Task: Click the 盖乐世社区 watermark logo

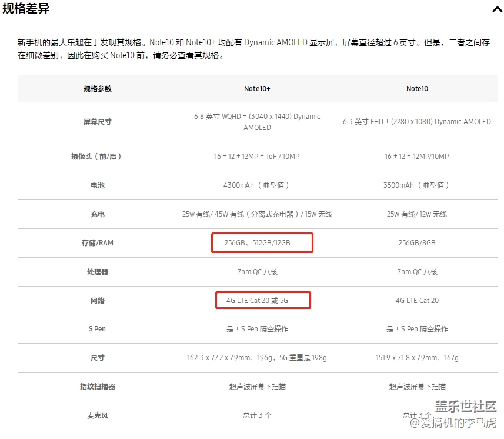Action: pyautogui.click(x=466, y=407)
